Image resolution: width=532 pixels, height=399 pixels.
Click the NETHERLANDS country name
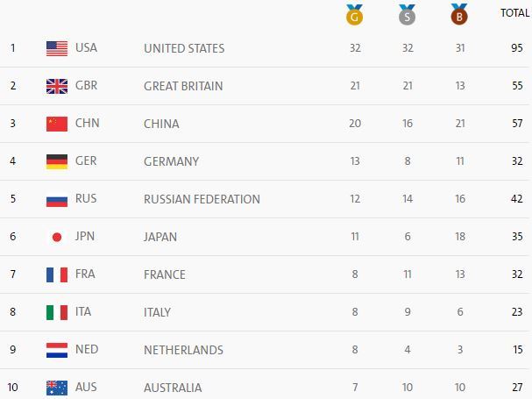point(182,350)
